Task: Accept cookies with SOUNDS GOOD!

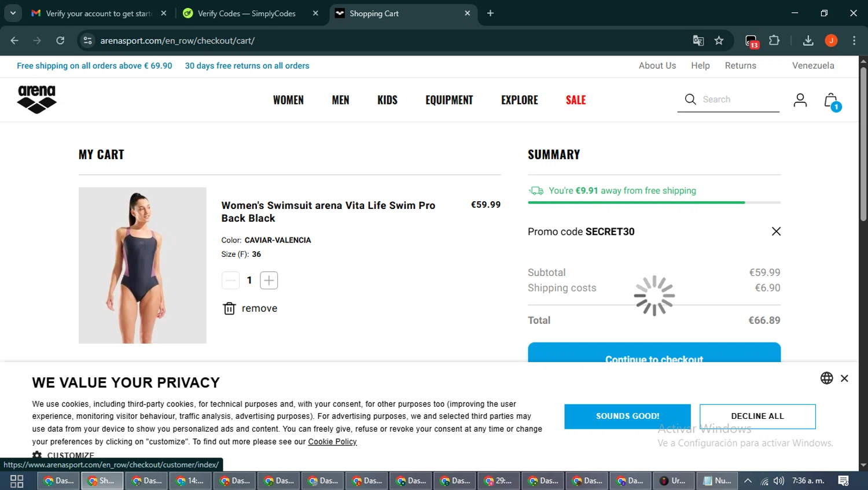Action: pyautogui.click(x=627, y=417)
